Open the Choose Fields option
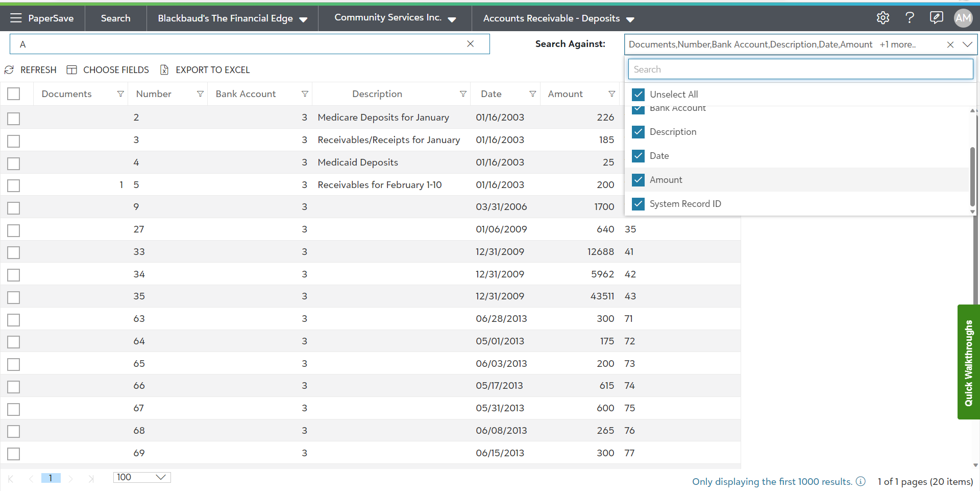The height and width of the screenshot is (491, 980). pos(108,70)
